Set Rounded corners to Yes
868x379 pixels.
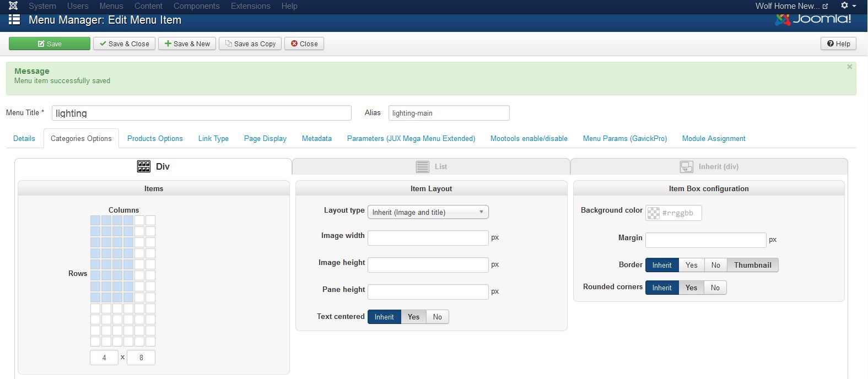692,288
